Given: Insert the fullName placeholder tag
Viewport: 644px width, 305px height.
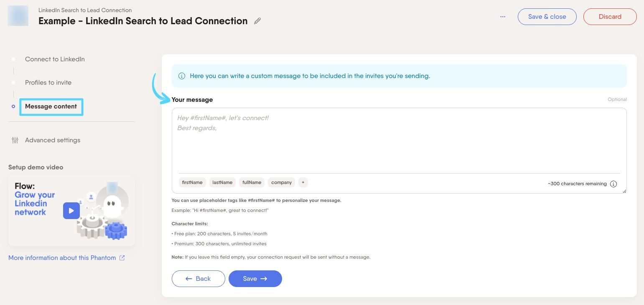Looking at the screenshot, I should point(252,182).
